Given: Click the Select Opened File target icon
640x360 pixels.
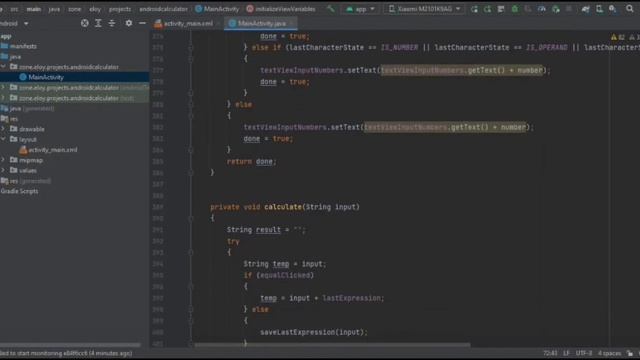Looking at the screenshot, I should [x=84, y=23].
